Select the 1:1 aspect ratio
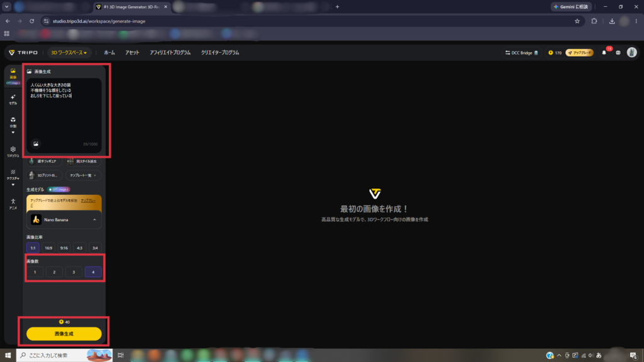Screen dimensions: 644x362 pyautogui.click(x=33, y=248)
